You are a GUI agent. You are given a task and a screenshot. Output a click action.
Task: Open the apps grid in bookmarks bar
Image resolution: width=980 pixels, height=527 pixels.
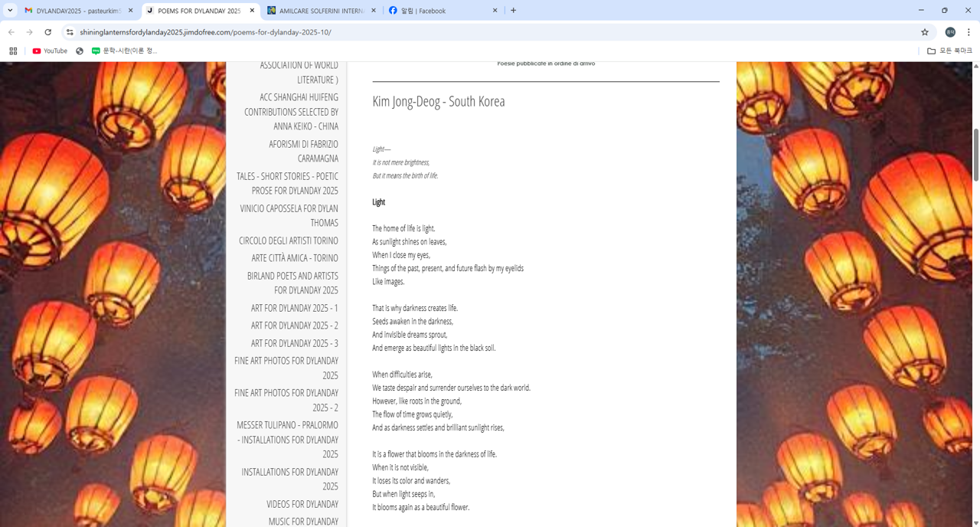click(13, 51)
